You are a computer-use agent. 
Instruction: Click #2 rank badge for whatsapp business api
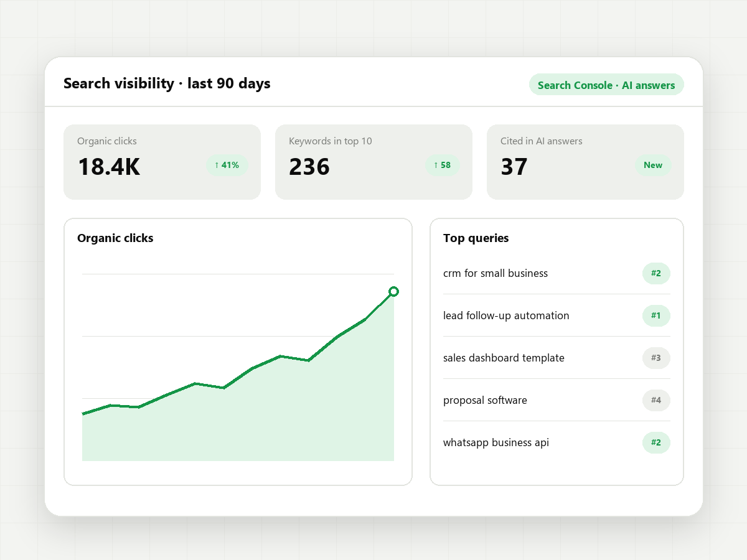click(x=656, y=442)
